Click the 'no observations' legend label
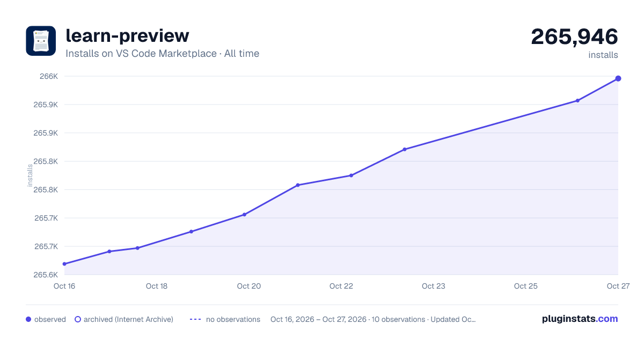 233,319
